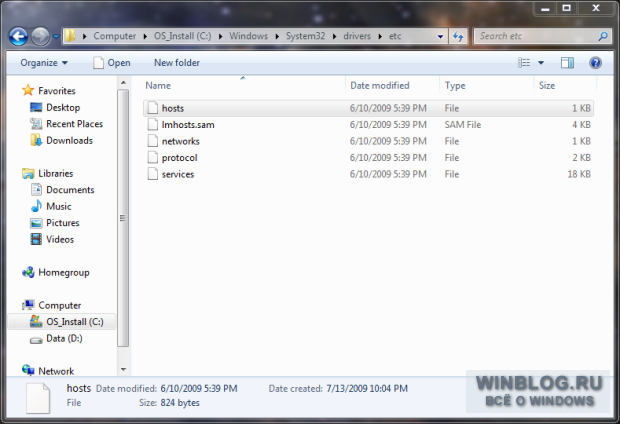Click Open in the toolbar
The height and width of the screenshot is (424, 620).
[112, 63]
